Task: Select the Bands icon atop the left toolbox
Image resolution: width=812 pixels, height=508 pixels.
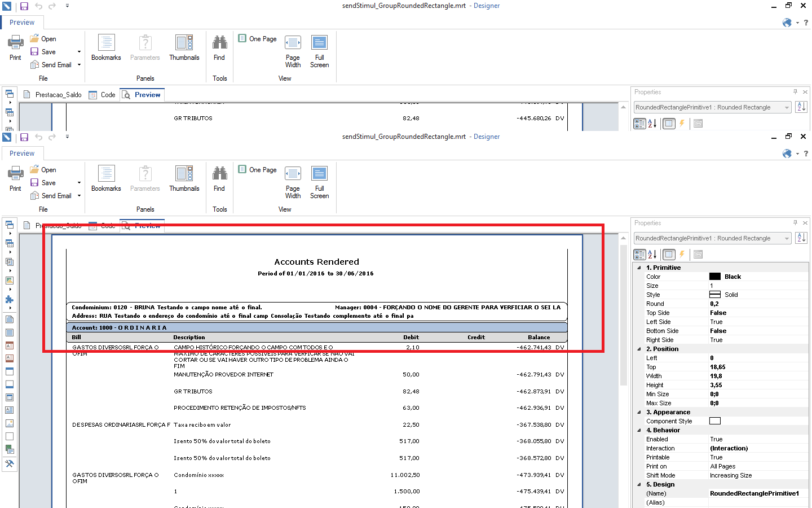Action: click(x=10, y=225)
